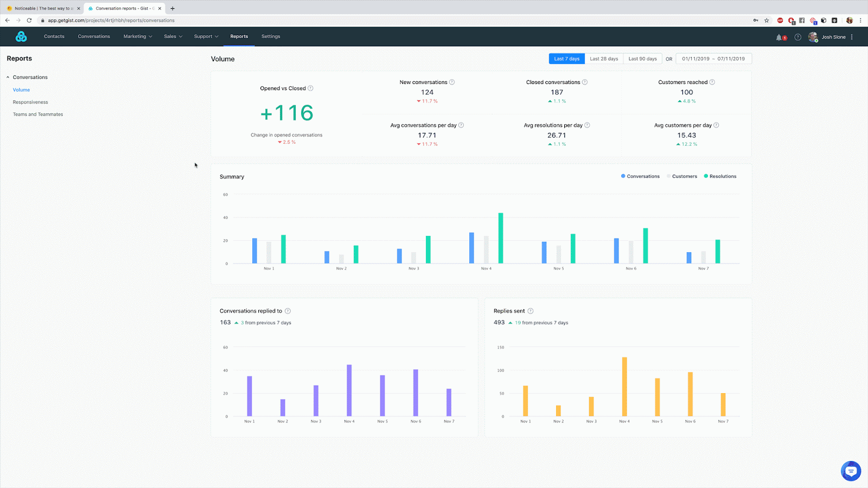Open the Settings page
868x488 pixels.
click(271, 36)
